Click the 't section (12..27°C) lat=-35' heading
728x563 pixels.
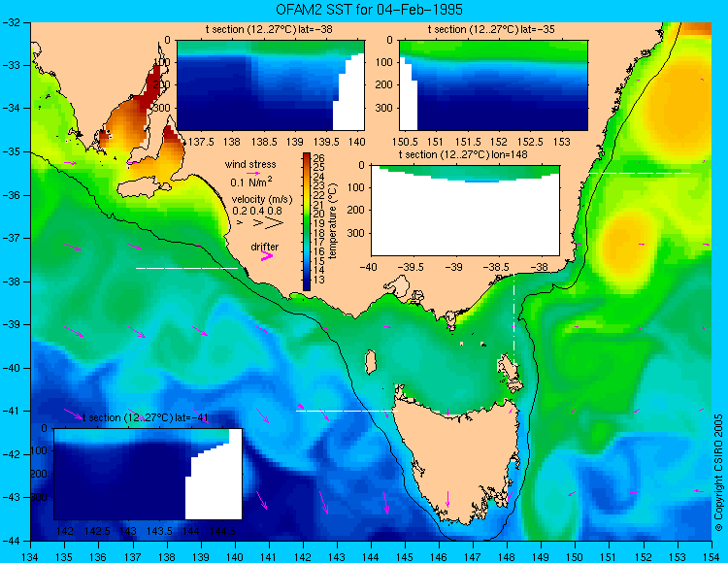click(x=491, y=29)
